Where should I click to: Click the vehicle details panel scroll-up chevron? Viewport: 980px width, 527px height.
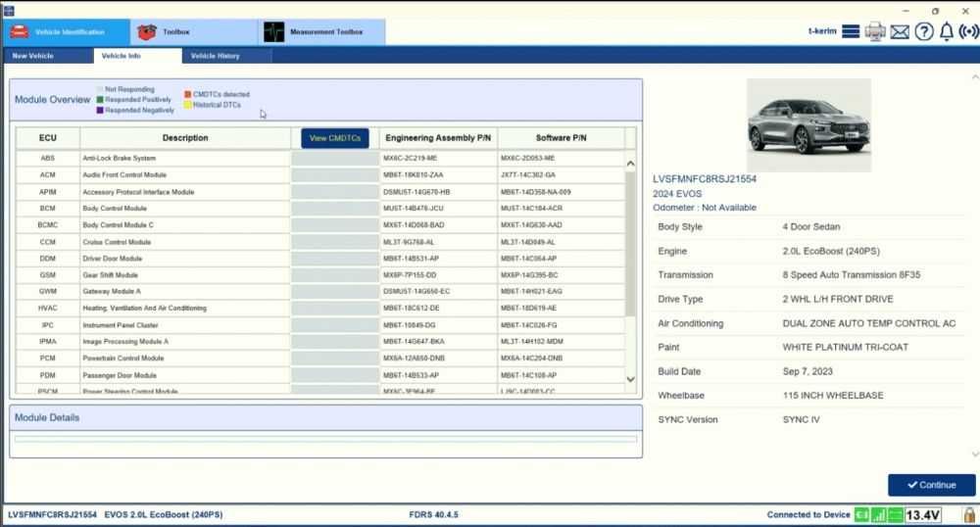coord(974,77)
